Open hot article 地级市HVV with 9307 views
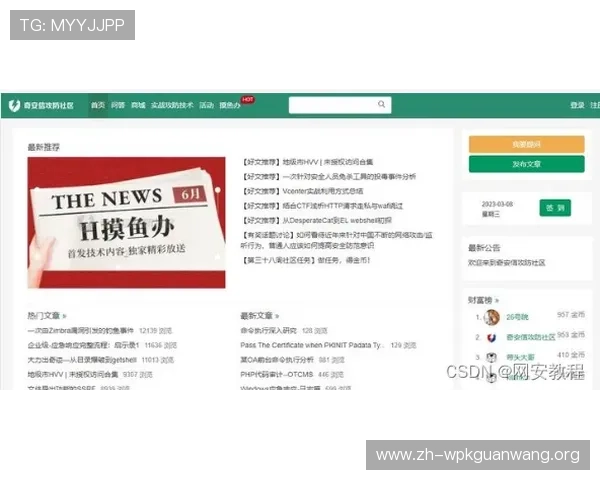 73,374
